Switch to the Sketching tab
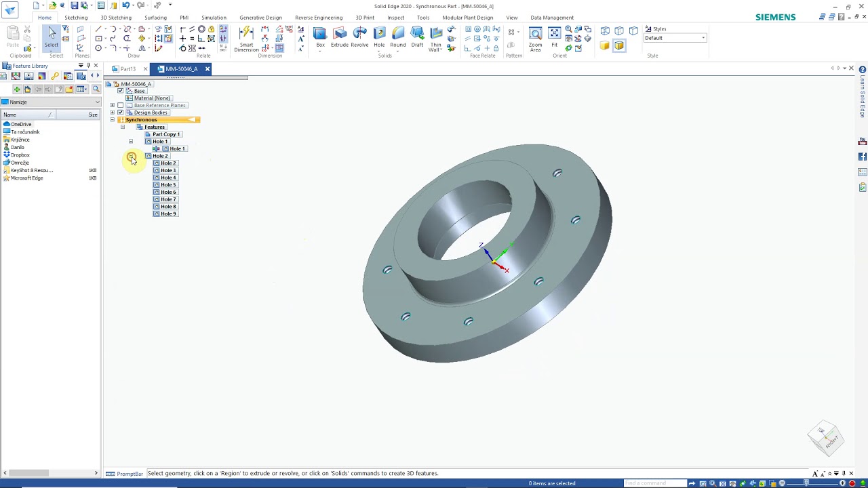The width and height of the screenshot is (868, 488). (x=75, y=18)
